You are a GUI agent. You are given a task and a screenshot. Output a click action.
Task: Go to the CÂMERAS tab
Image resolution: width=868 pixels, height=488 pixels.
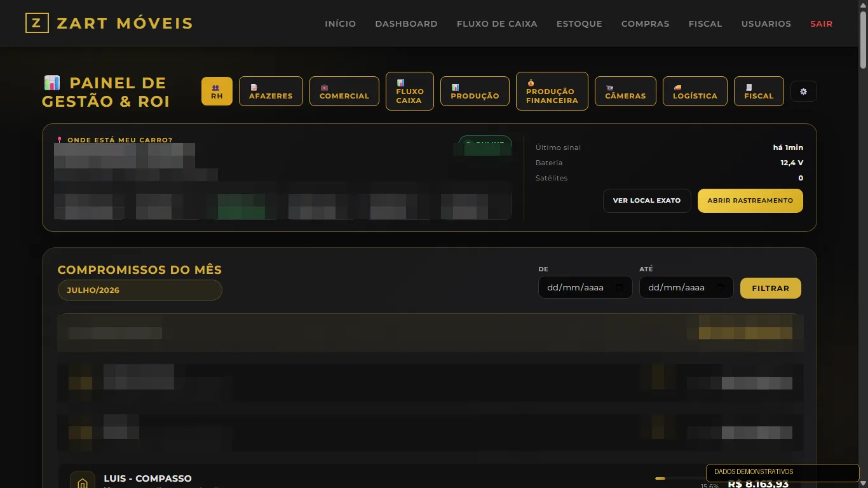pos(625,91)
